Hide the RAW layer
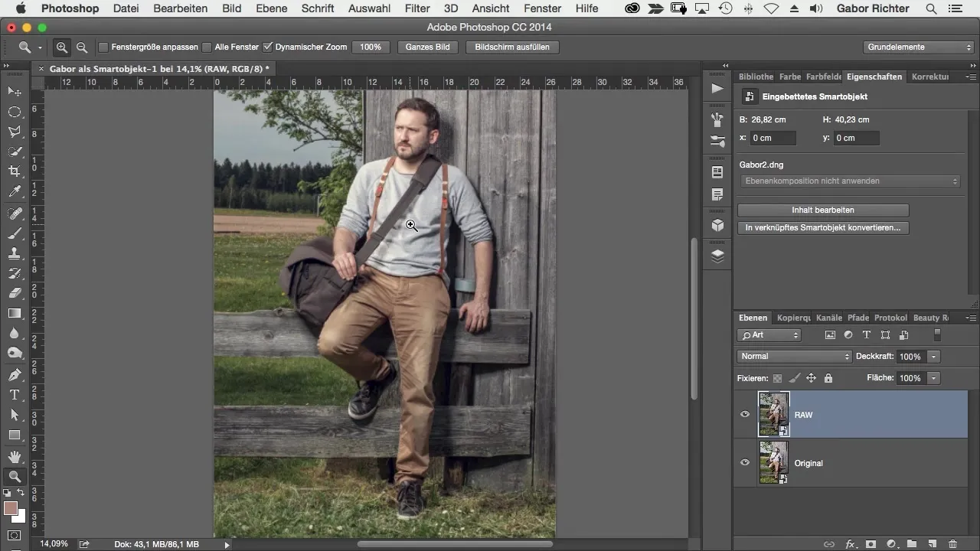The image size is (980, 551). [x=744, y=414]
